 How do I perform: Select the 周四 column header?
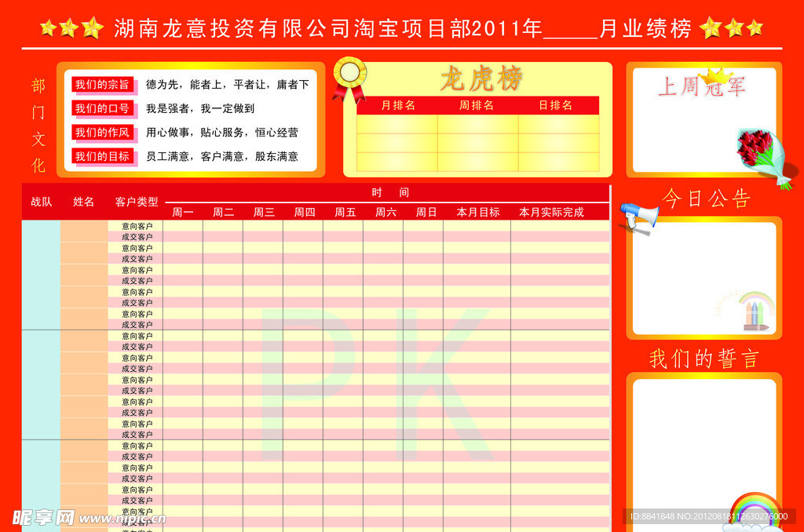(x=305, y=212)
